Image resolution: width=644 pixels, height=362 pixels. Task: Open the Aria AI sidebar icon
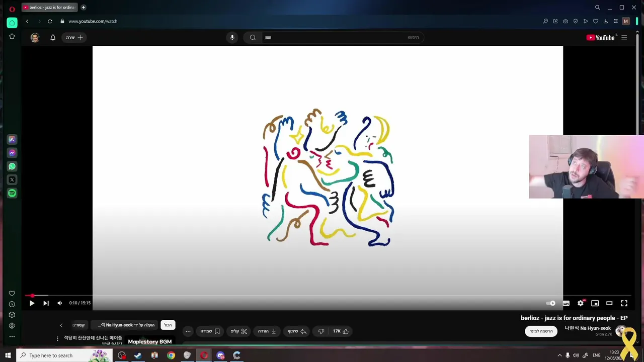click(x=12, y=139)
